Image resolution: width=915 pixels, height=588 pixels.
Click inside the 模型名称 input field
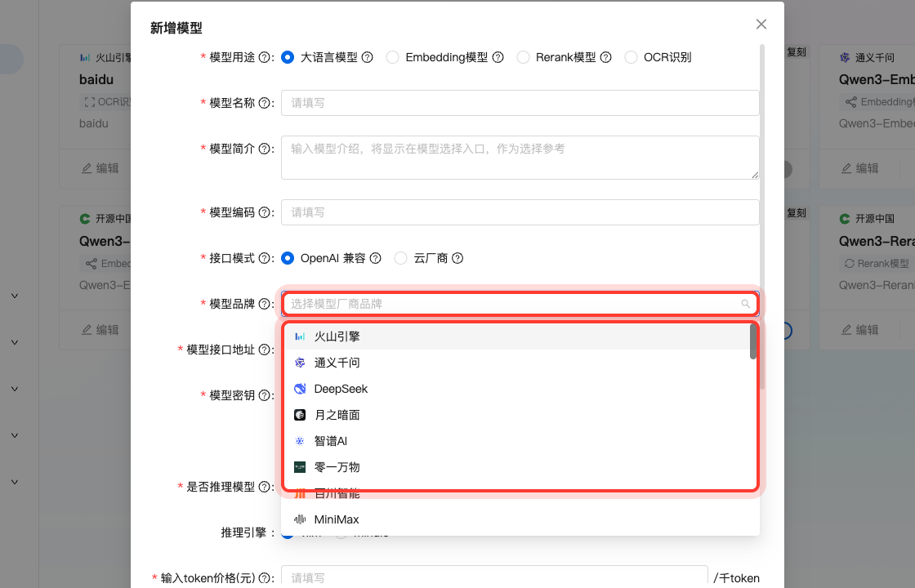[x=520, y=102]
